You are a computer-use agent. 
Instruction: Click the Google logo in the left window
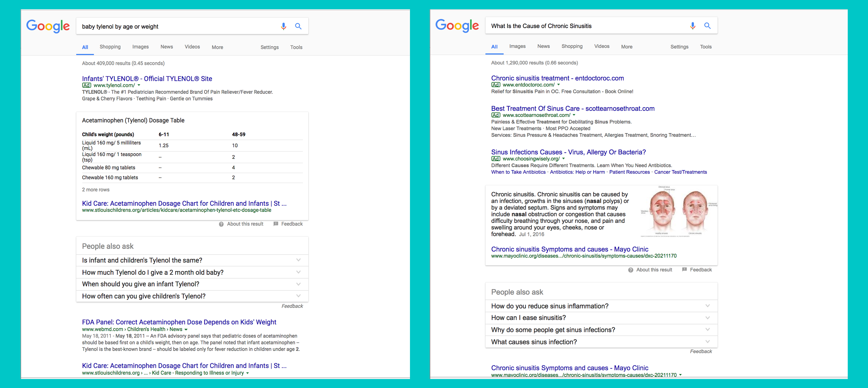tap(48, 26)
